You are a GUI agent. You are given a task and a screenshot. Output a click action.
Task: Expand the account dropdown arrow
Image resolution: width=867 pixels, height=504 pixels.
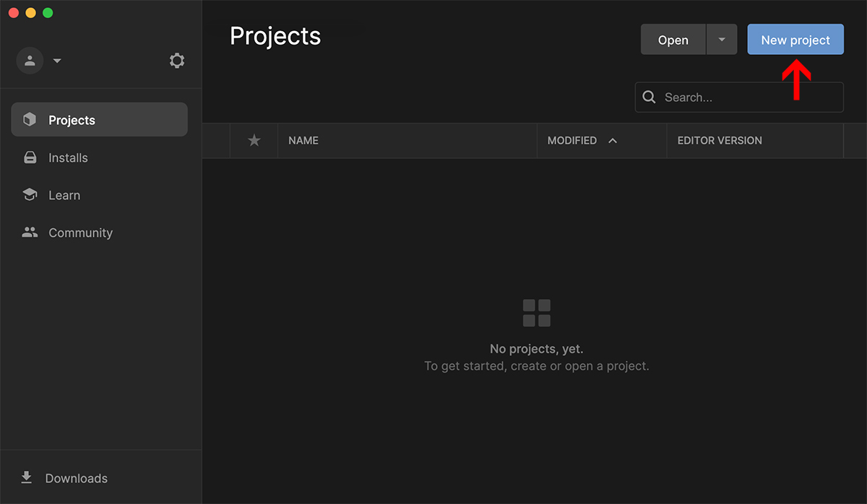pos(57,61)
